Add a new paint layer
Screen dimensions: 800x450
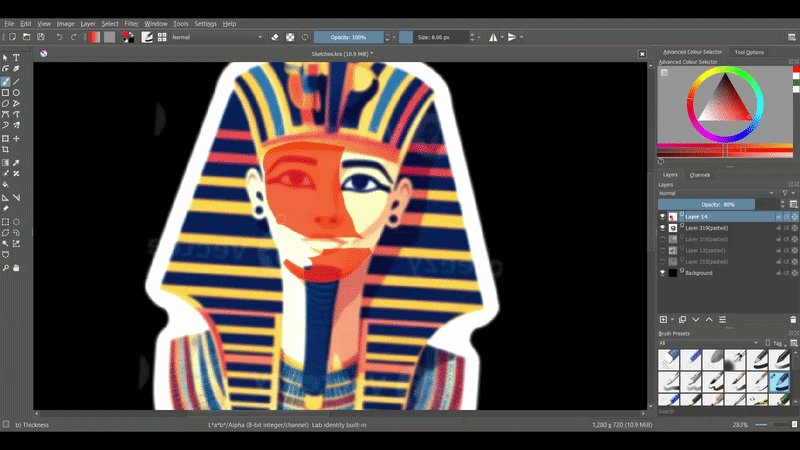663,319
